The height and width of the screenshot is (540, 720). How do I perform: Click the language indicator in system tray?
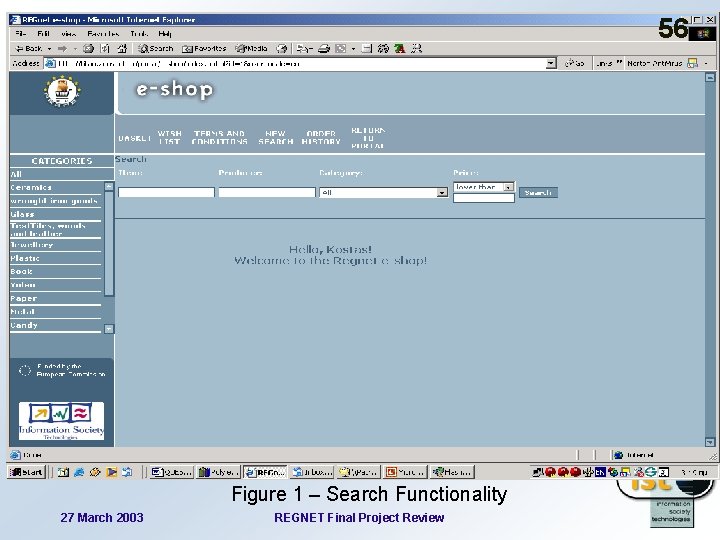click(600, 472)
